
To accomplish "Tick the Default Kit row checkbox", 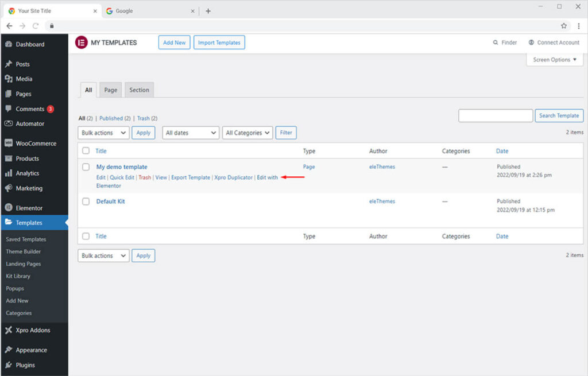I will coord(86,201).
